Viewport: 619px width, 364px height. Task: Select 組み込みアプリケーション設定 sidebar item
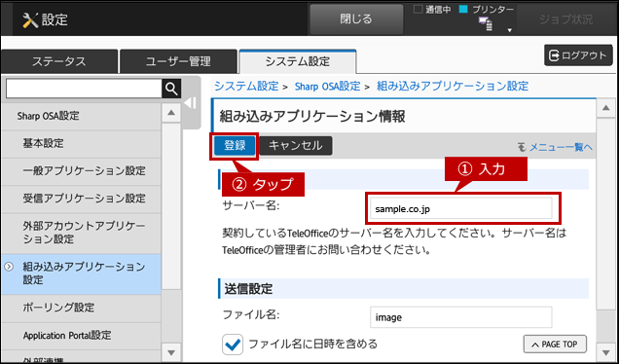click(x=81, y=273)
